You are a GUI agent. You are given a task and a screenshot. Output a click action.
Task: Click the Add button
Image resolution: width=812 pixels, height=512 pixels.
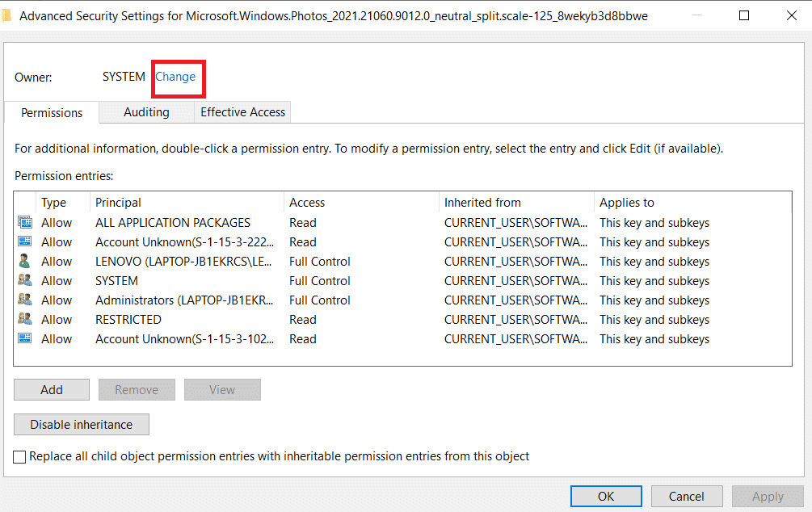pos(52,390)
